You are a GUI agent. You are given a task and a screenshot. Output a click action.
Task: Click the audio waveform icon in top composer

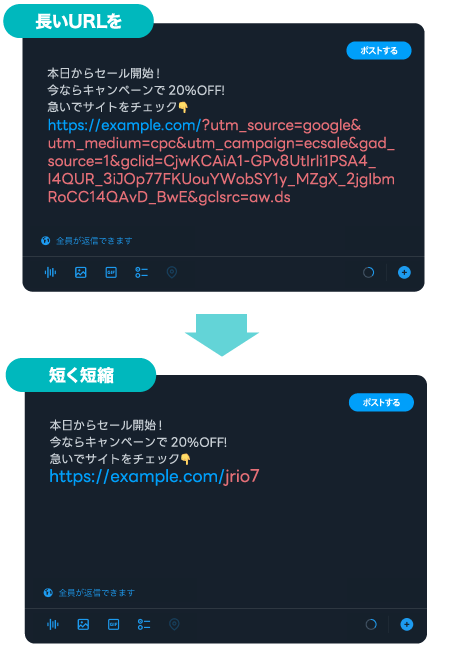[50, 272]
